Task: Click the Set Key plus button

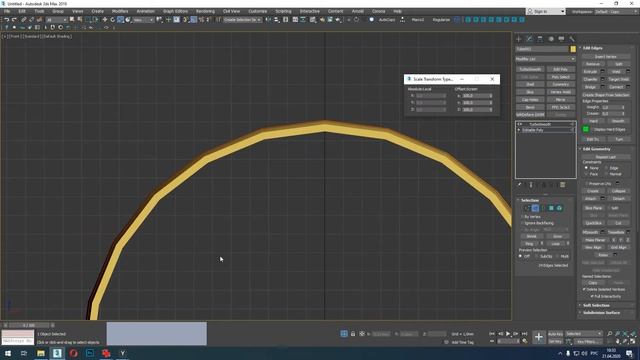Action: point(539,337)
